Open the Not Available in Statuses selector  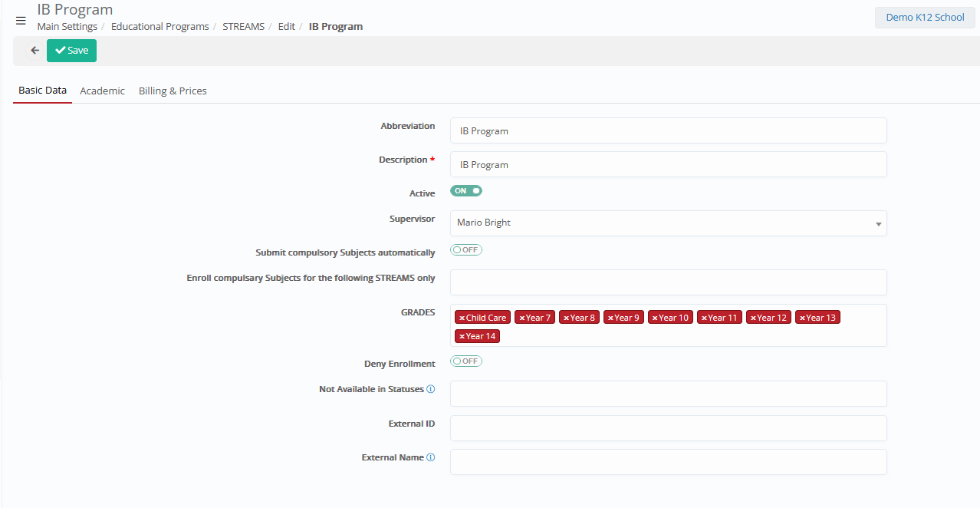(x=668, y=394)
